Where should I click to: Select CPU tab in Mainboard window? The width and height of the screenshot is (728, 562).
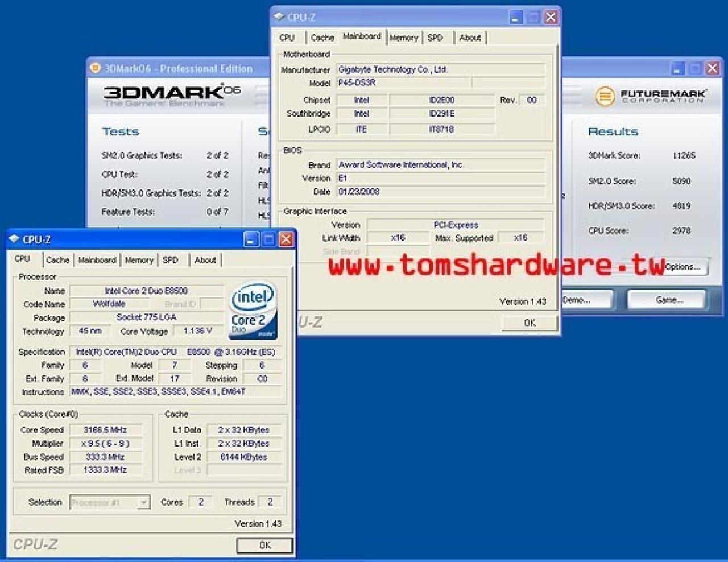[287, 38]
